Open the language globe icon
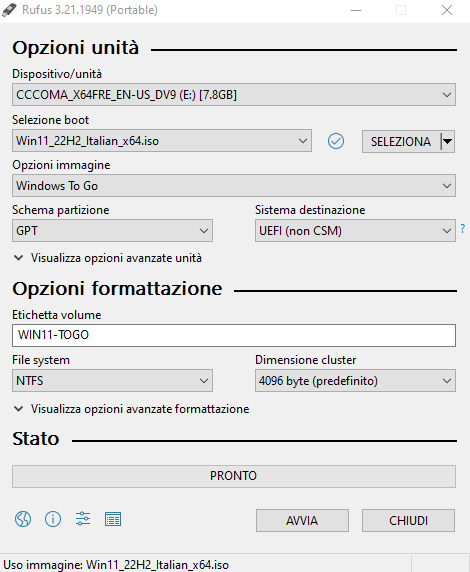Screen dimensions: 470x572 click(23, 519)
